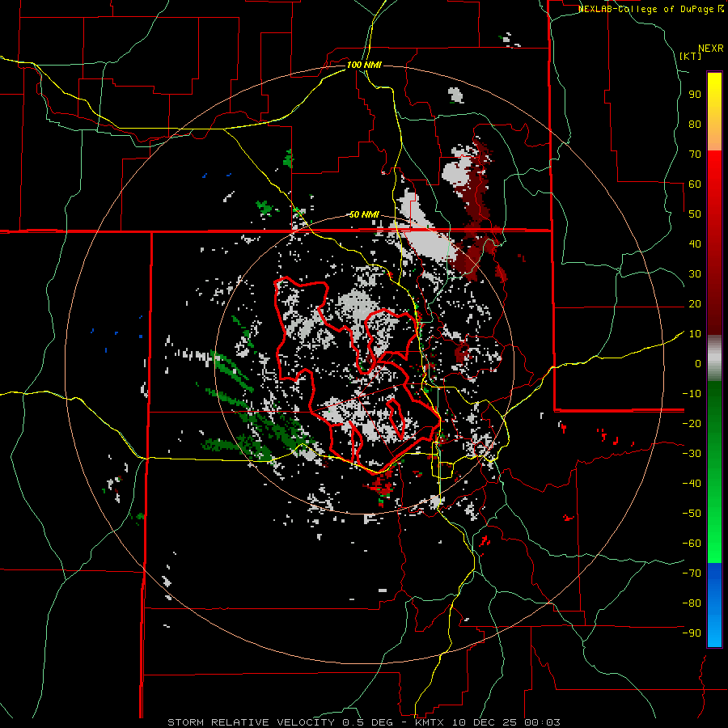The image size is (728, 728).
Task: Click the '0.5 DEG' elevation angle text
Action: click(x=368, y=722)
